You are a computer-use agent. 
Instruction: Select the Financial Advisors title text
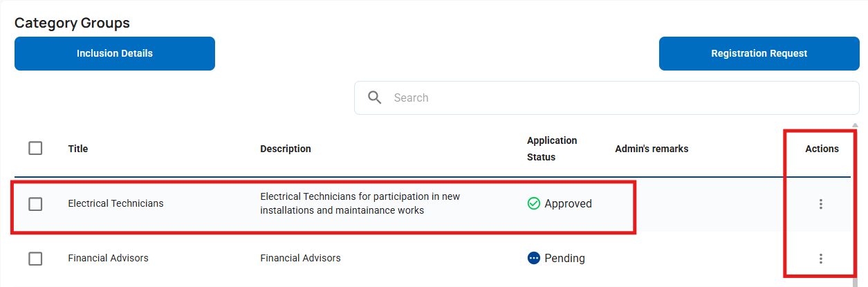pos(108,258)
